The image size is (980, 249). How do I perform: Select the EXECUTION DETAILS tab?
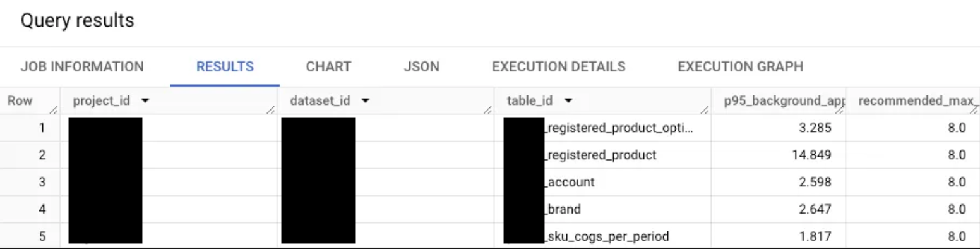coord(559,66)
